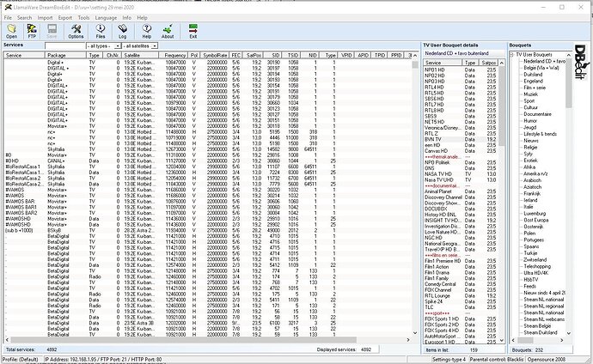The height and width of the screenshot is (364, 593).
Task: Open the Import menu
Action: [45, 18]
